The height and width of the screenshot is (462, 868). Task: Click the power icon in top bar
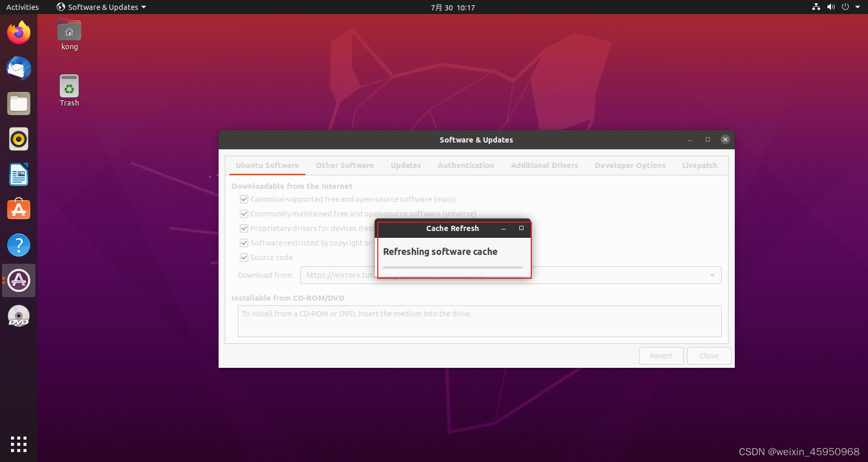[x=845, y=7]
